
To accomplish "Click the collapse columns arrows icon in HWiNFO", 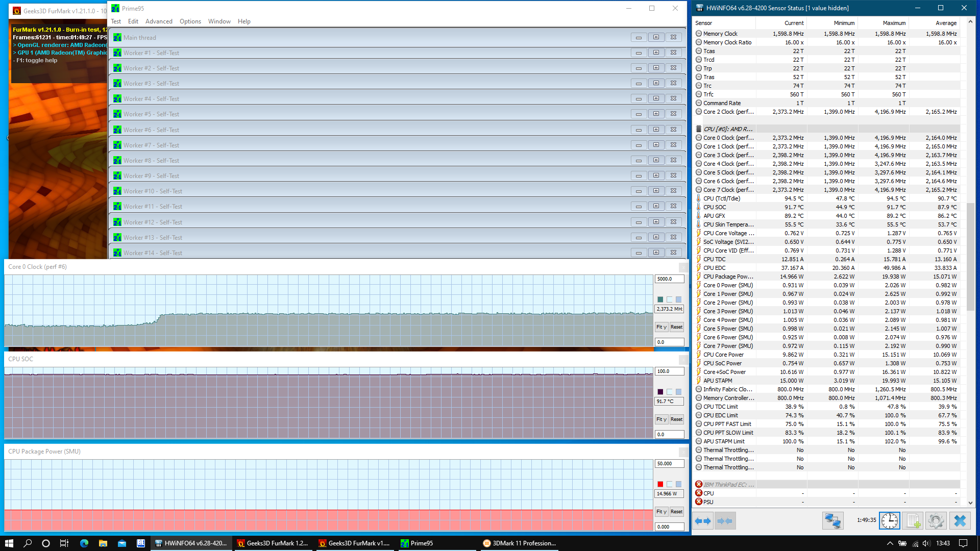I will pyautogui.click(x=725, y=521).
